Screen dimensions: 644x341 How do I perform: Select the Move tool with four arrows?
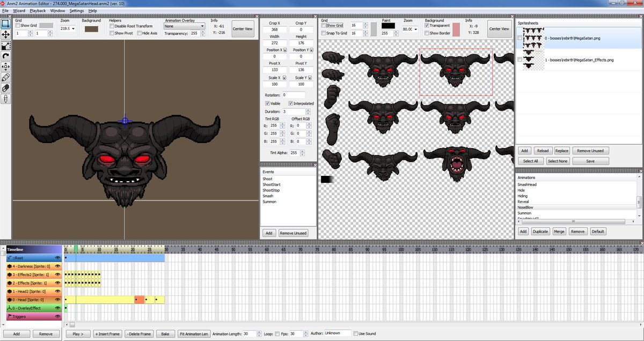5,34
